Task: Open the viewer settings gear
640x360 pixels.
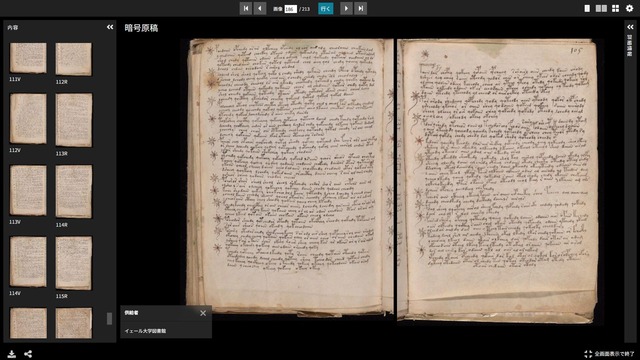Action: [x=629, y=9]
